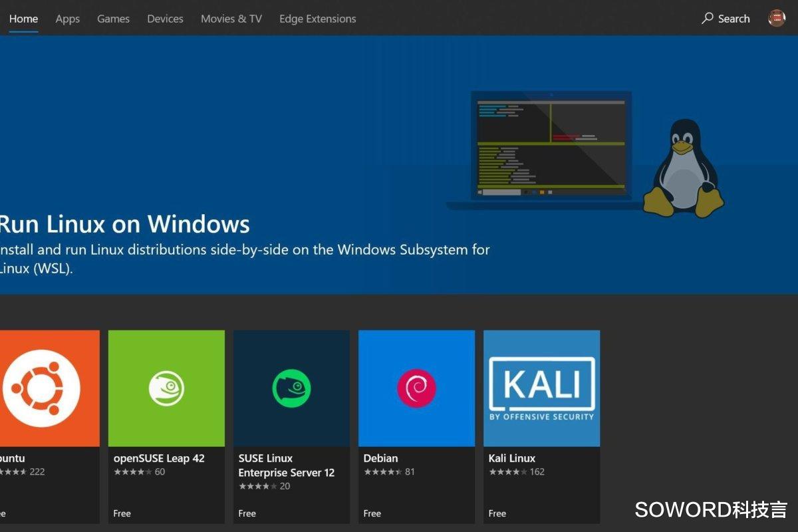Go to the Games tab
Image resolution: width=798 pixels, height=532 pixels.
(113, 19)
